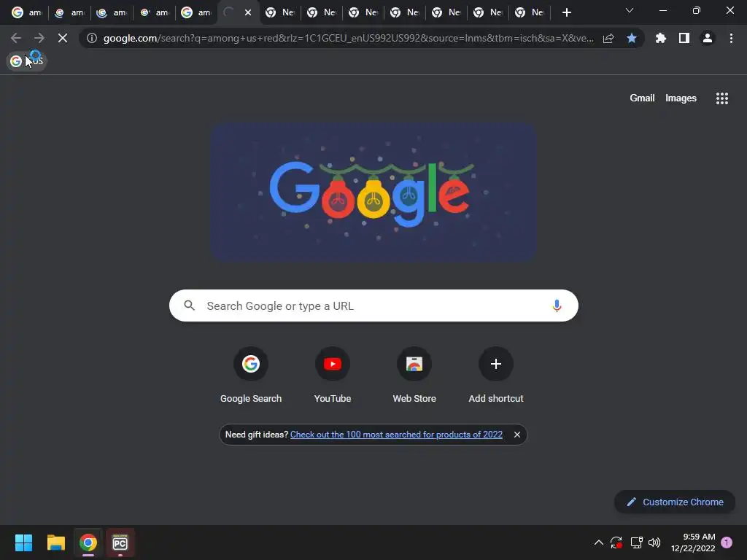Open the Google Search shortcut
Screen dimensions: 747x560
click(x=251, y=376)
